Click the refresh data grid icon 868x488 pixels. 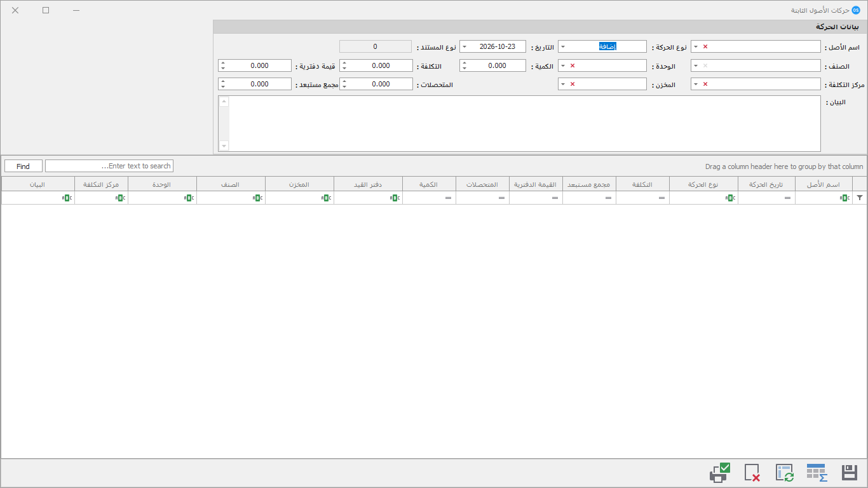pos(785,473)
